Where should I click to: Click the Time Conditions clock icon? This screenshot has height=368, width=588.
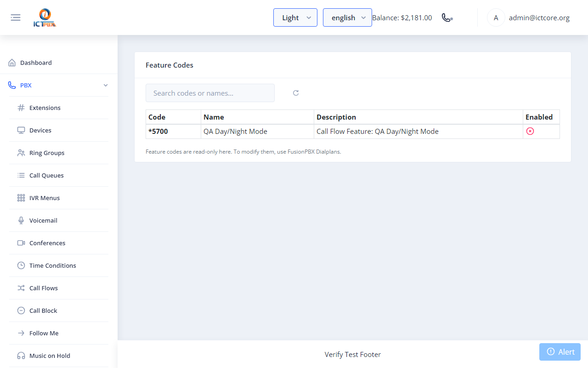point(21,265)
